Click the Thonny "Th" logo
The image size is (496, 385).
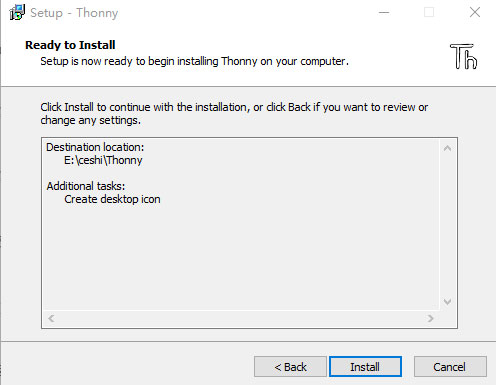point(464,56)
